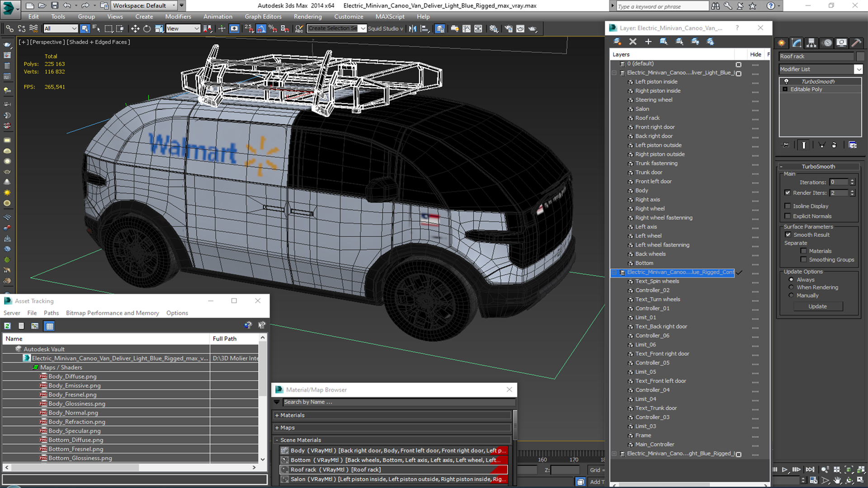Open the Graph Editors menu

pyautogui.click(x=263, y=17)
